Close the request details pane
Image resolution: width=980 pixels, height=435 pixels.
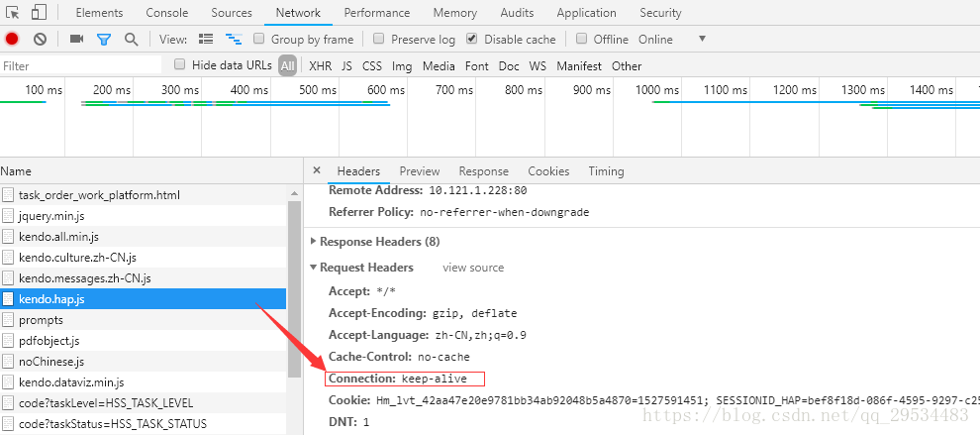point(316,170)
